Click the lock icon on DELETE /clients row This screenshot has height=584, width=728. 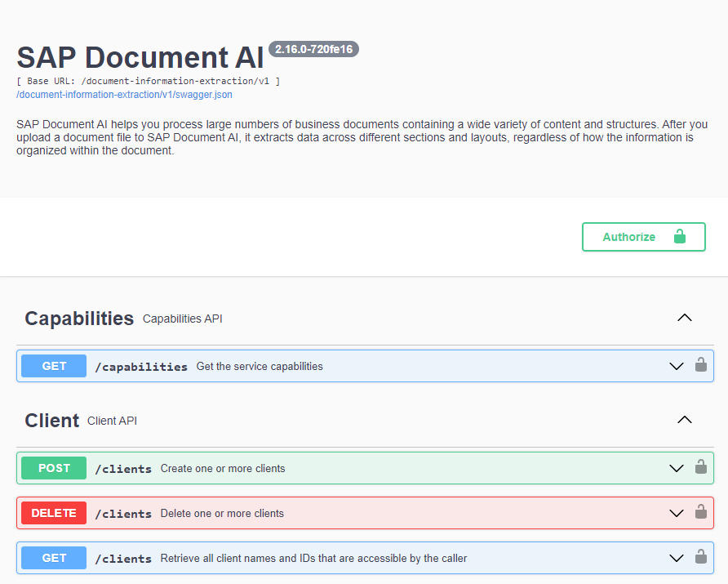coord(700,511)
